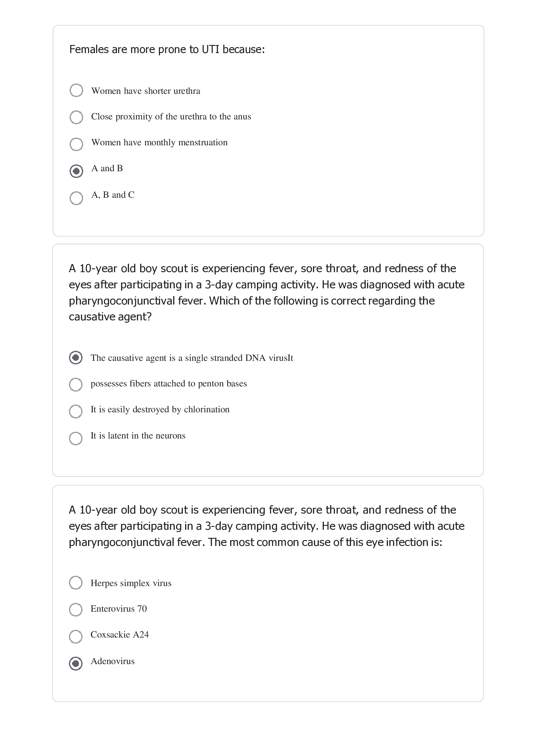Image resolution: width=535 pixels, height=756 pixels.
Task: Click the 'Adenovirus' label text
Action: click(113, 661)
